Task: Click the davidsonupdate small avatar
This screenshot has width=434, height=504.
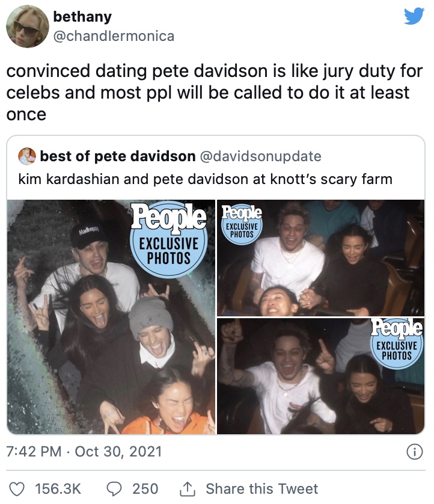Action: click(27, 156)
